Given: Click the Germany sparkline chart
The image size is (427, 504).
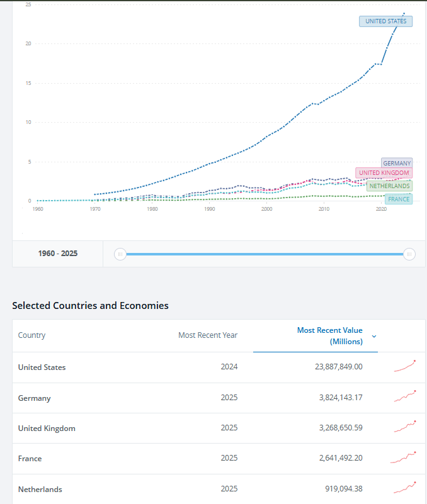Looking at the screenshot, I should pos(405,396).
